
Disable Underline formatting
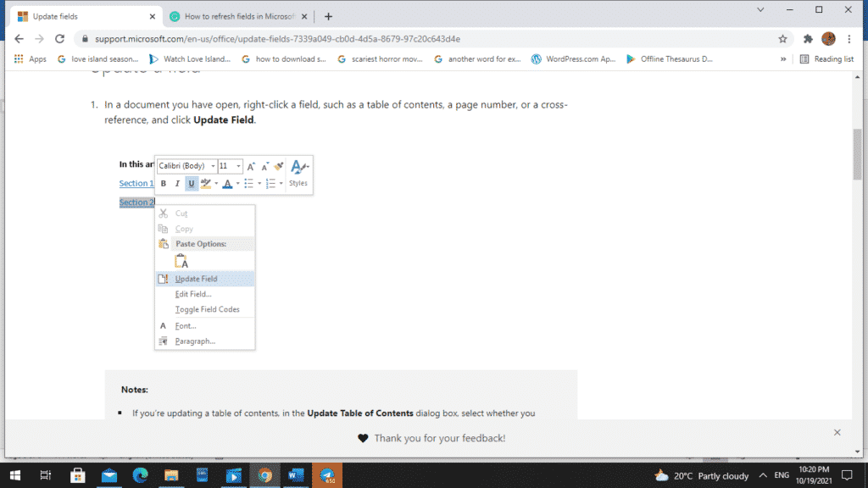coord(191,183)
